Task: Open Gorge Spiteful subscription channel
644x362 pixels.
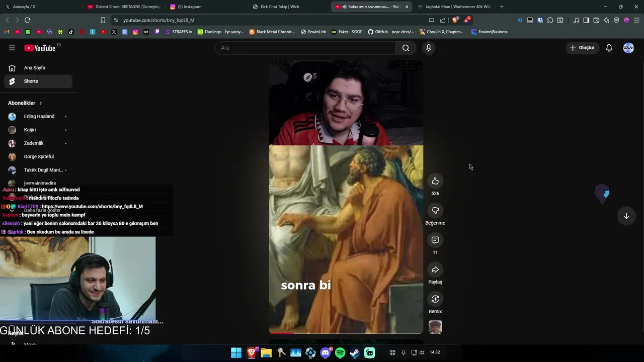Action: [39, 156]
